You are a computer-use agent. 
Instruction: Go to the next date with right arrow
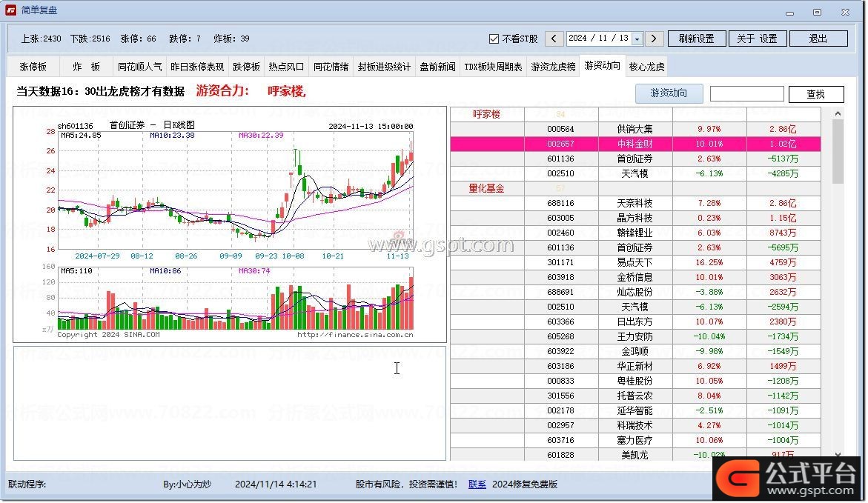tap(654, 39)
